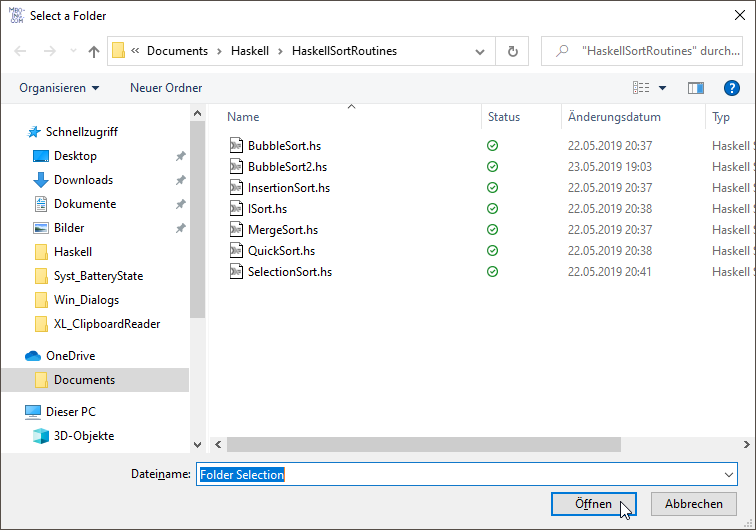Select SelectionSort.hs file
This screenshot has height=530, width=756.
coord(290,272)
